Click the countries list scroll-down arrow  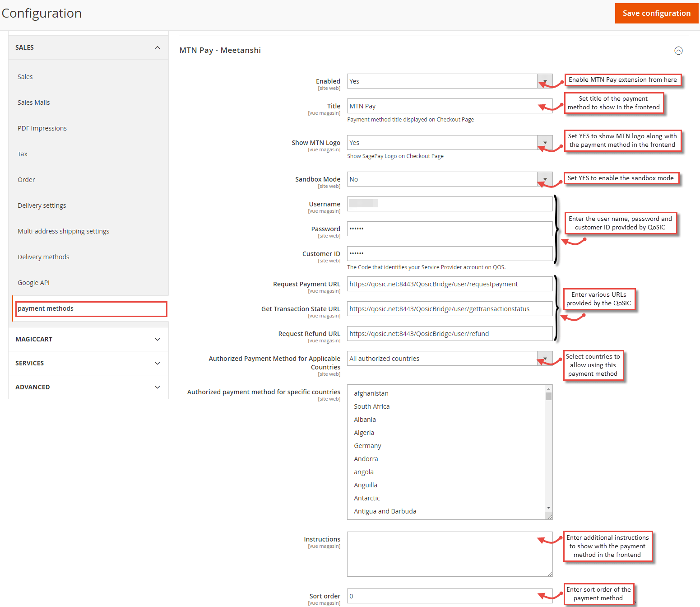pos(548,508)
